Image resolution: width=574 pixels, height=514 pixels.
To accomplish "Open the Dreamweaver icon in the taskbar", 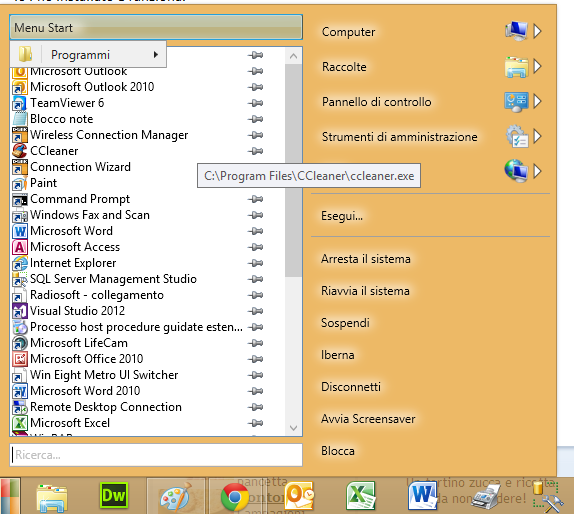I will [114, 496].
